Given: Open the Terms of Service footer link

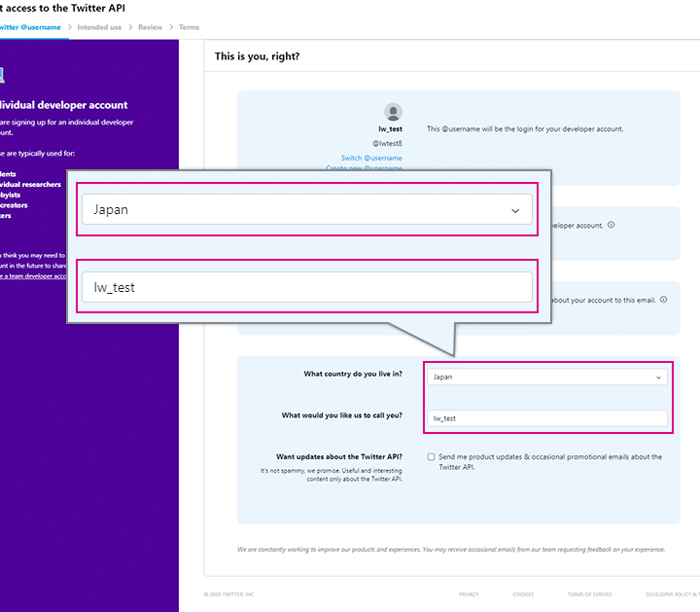Looking at the screenshot, I should click(589, 594).
